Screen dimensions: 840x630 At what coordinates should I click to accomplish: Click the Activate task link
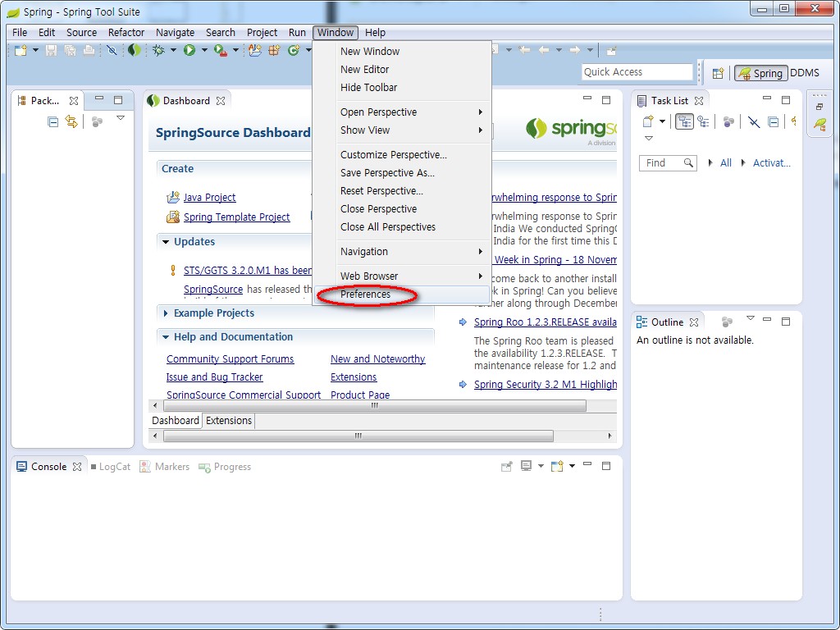pyautogui.click(x=771, y=163)
